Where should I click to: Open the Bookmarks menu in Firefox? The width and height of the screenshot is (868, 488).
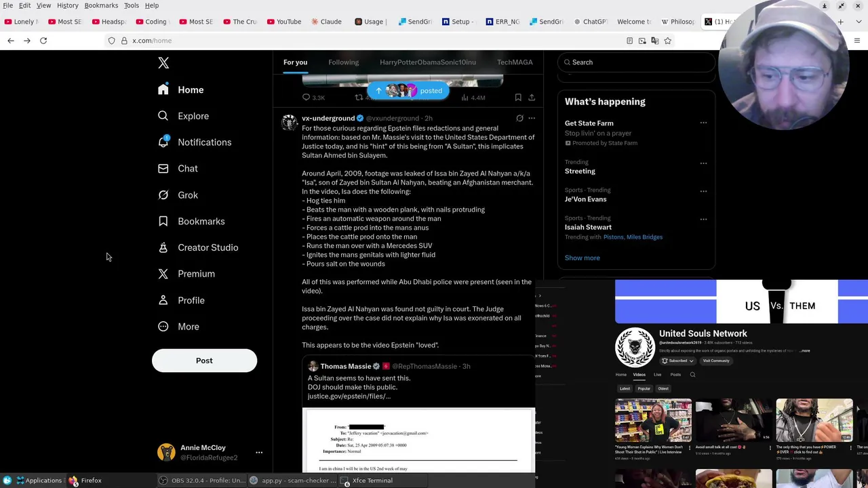tap(101, 5)
